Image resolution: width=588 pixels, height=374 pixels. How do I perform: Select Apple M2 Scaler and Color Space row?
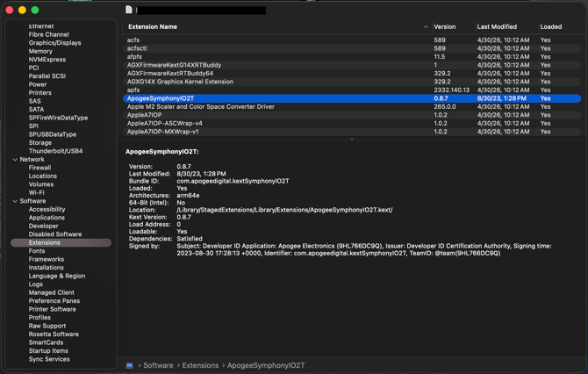[352, 107]
